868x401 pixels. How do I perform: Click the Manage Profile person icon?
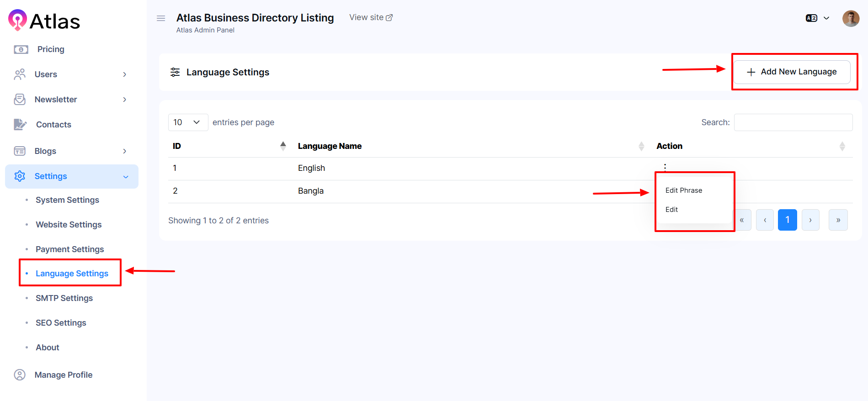[20, 375]
